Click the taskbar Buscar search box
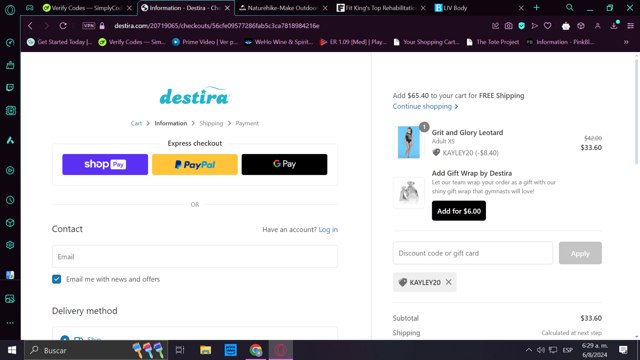The image size is (640, 360). [x=96, y=350]
